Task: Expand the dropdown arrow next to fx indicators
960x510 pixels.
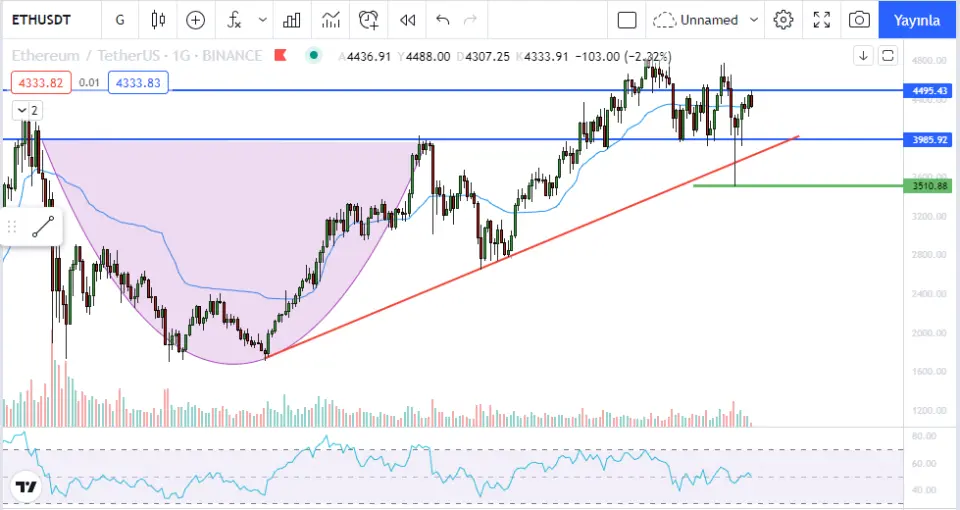Action: coord(262,20)
